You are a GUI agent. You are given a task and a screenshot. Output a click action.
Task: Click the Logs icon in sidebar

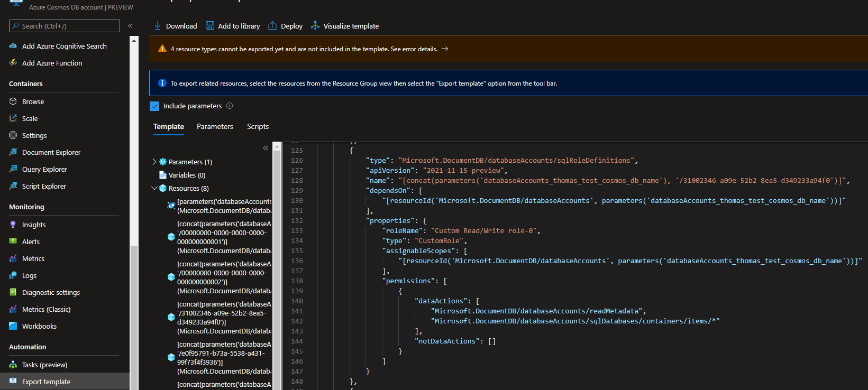pyautogui.click(x=13, y=275)
